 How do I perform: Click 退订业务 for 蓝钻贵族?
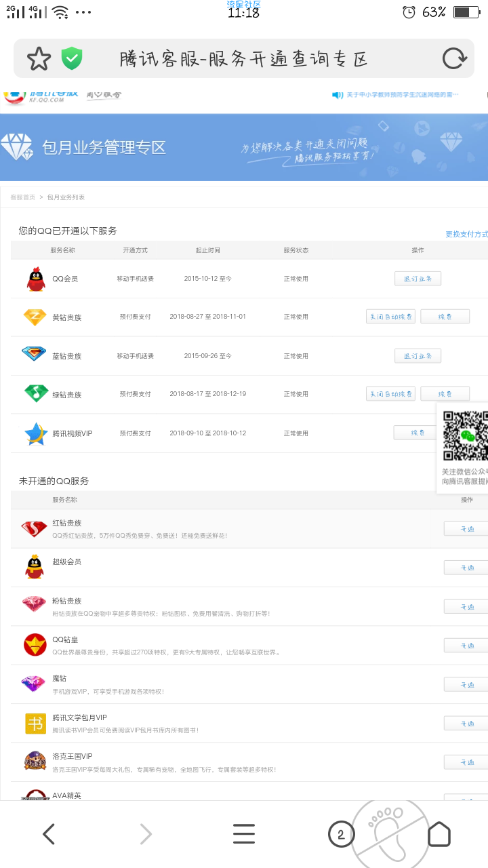click(418, 356)
